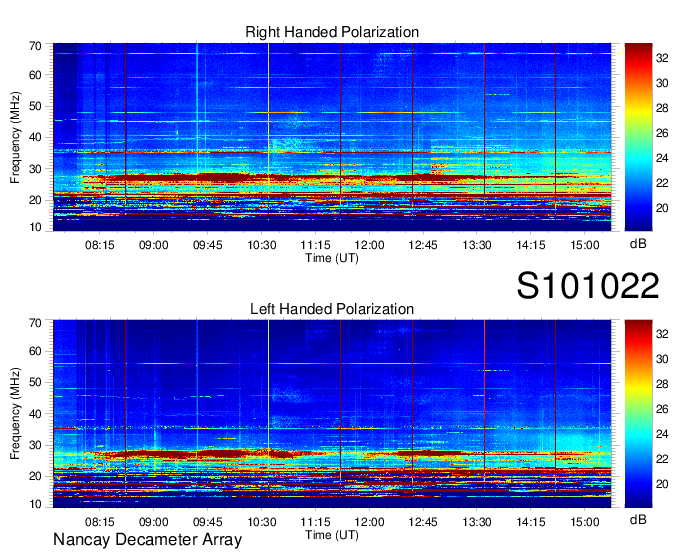Click "12:45" time tick of Left Handed plot

[423, 522]
